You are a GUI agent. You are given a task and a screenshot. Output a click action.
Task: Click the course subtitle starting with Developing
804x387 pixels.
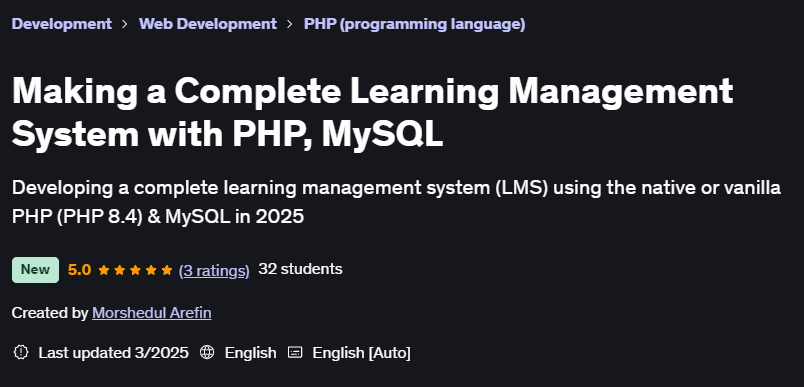396,202
